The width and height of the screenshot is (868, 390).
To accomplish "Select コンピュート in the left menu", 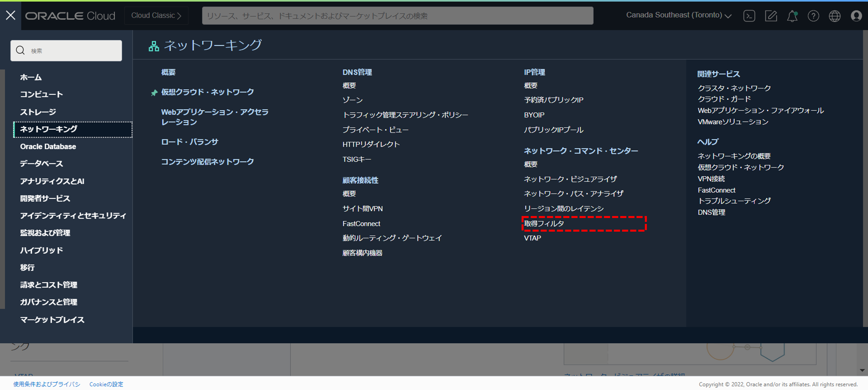I will [41, 94].
